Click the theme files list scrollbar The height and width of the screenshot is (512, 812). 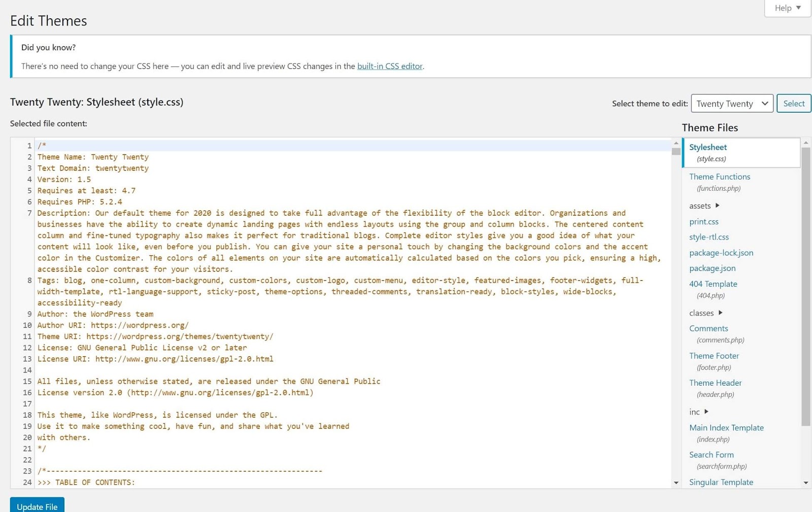tap(805, 284)
